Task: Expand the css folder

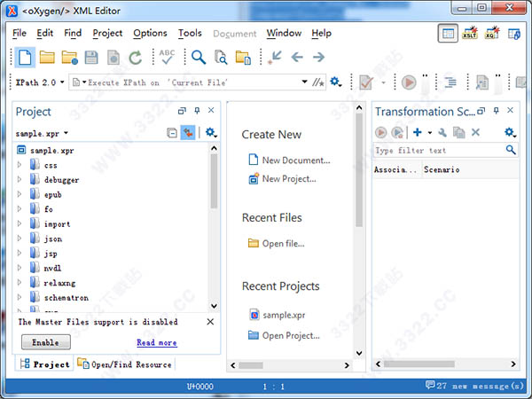Action: (20, 165)
